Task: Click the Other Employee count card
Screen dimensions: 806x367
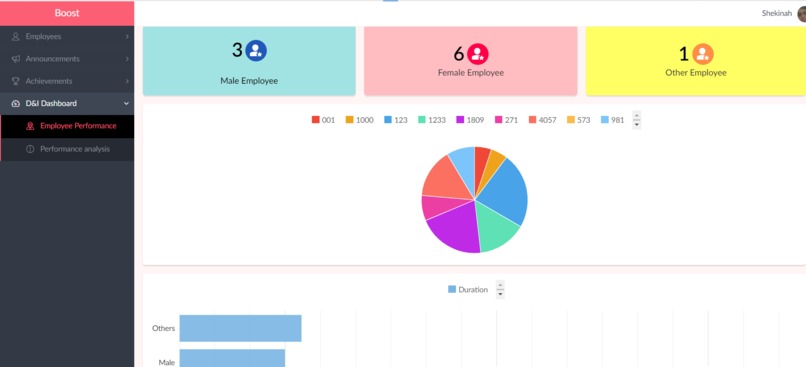Action: [696, 60]
